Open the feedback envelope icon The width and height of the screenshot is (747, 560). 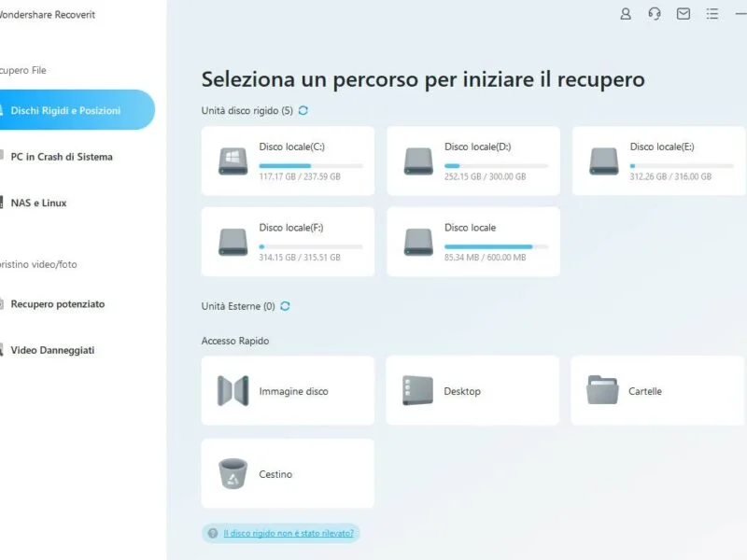point(684,14)
